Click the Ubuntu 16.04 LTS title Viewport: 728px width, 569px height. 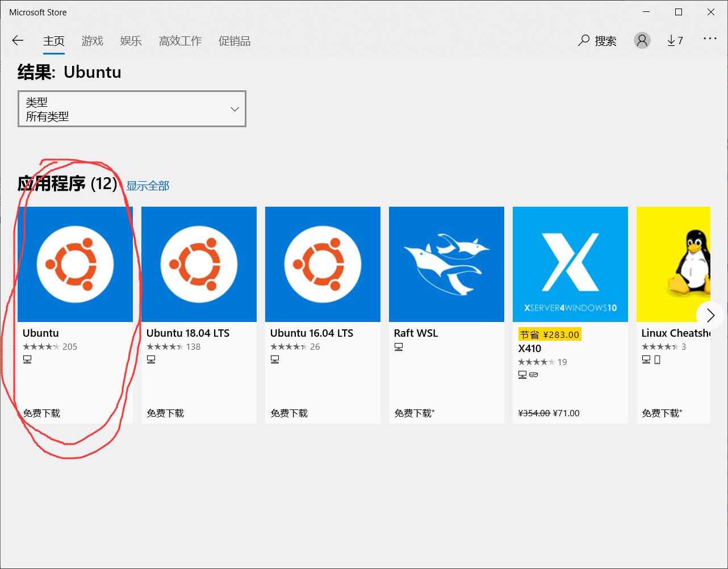pos(312,333)
